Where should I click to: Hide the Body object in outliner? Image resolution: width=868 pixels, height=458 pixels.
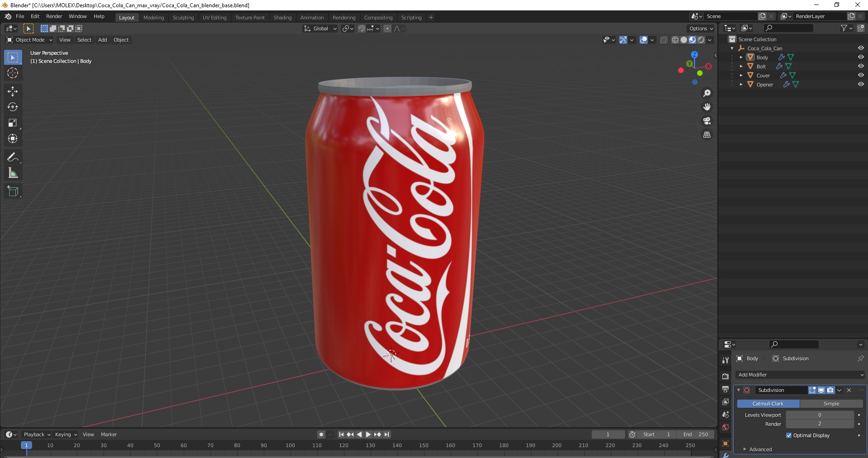point(861,57)
